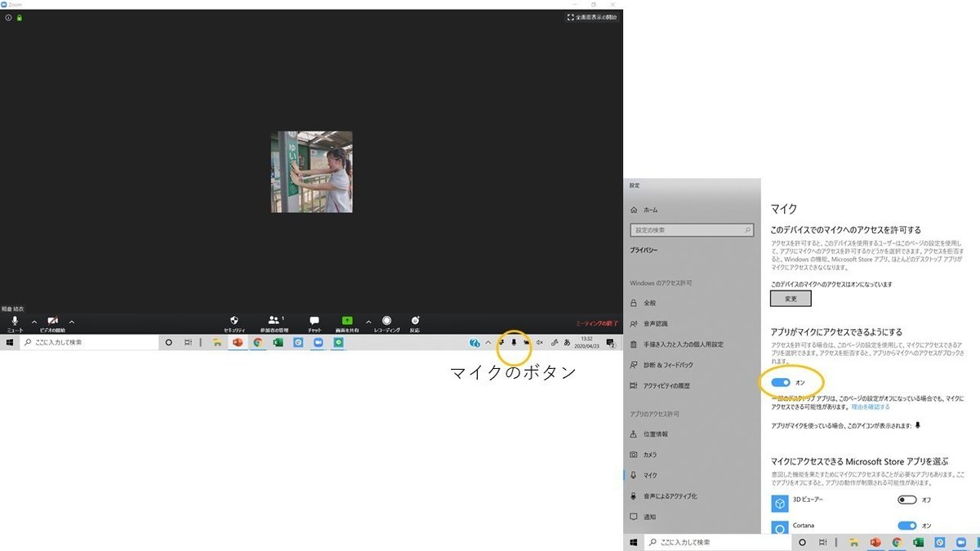
Task: Expand screen share options arrow
Action: click(x=368, y=320)
